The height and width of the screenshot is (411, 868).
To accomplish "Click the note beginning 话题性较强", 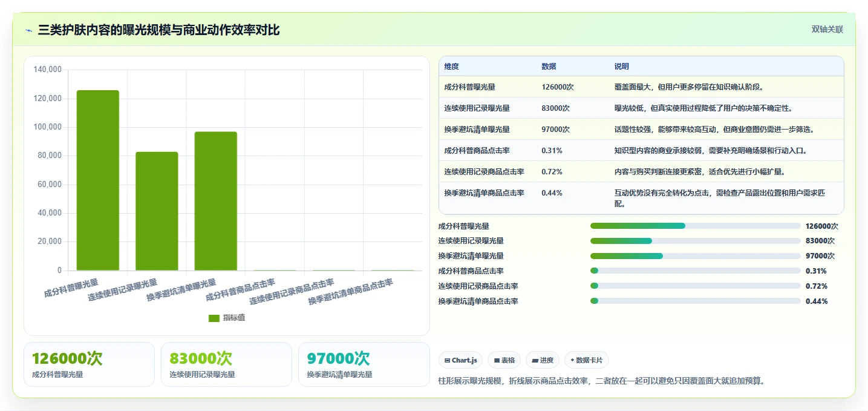I will [x=716, y=130].
